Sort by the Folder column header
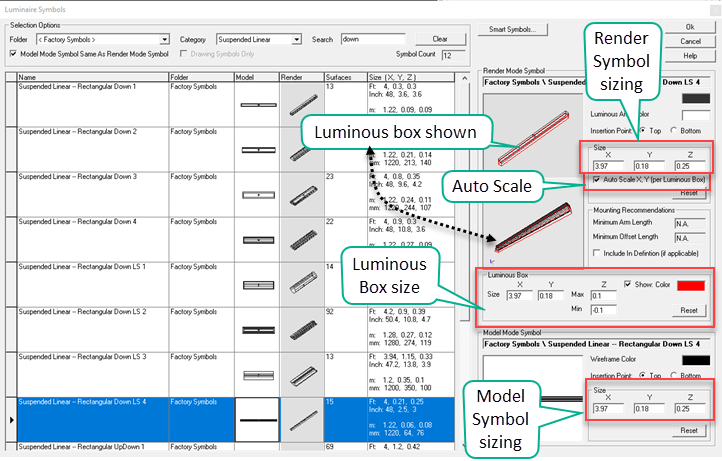 [201, 77]
